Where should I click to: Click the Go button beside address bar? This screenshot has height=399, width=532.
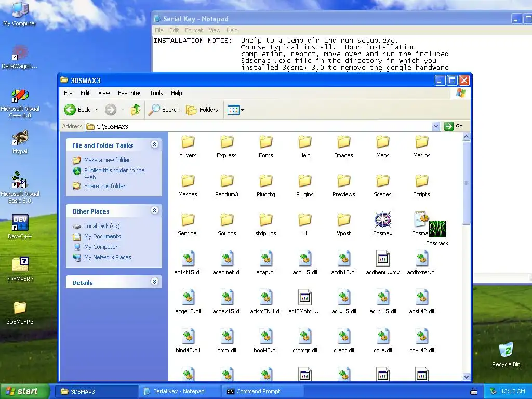point(454,126)
